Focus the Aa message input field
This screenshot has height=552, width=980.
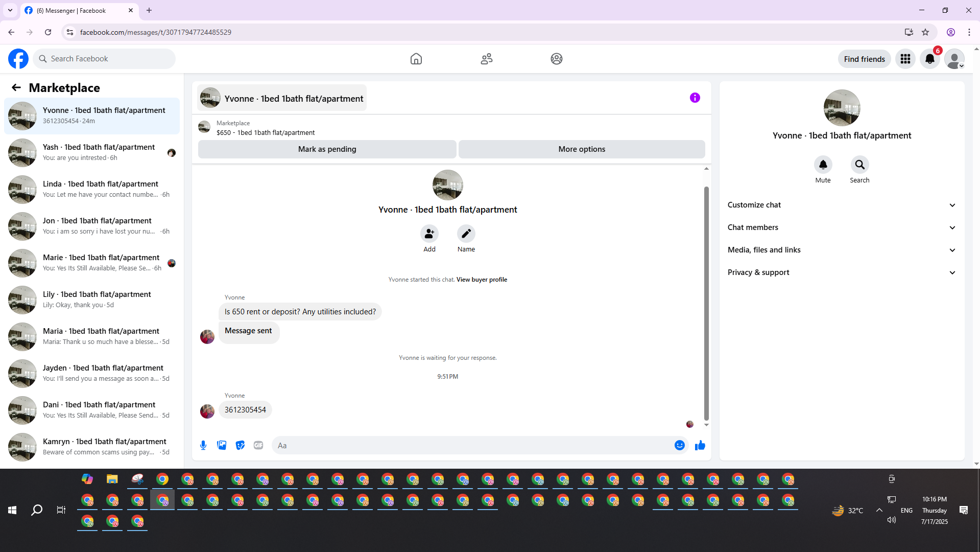coord(480,445)
